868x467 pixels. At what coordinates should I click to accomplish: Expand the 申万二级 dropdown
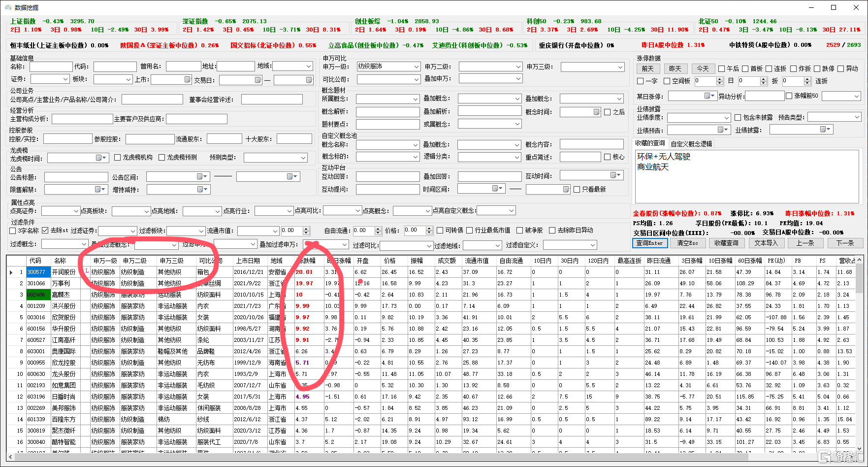point(490,66)
